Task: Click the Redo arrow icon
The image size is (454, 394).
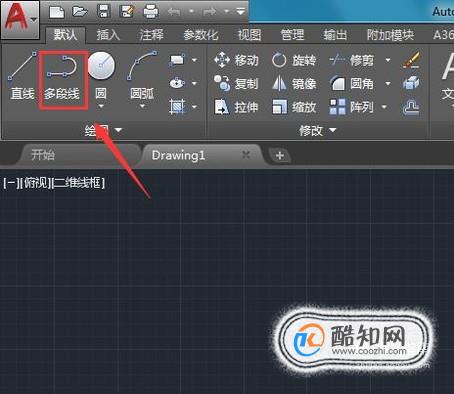Action: coord(209,12)
